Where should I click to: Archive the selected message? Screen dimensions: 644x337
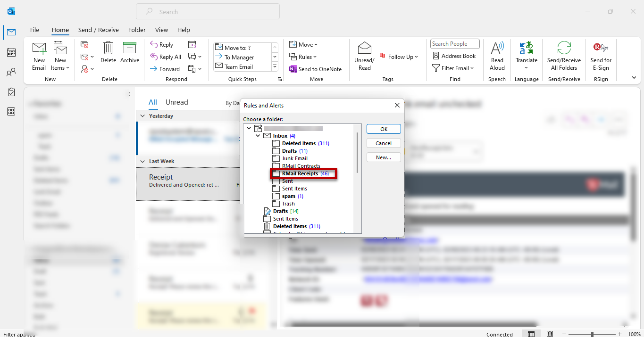click(130, 53)
